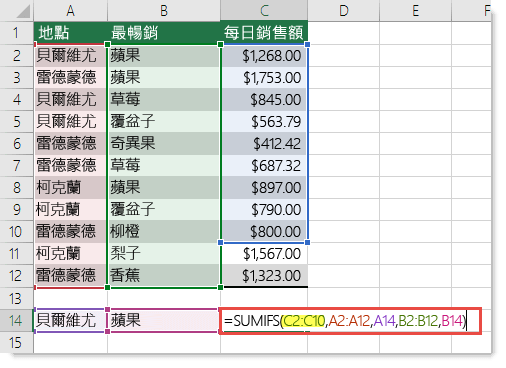Click 蘋果 cell in row 8
Image resolution: width=506 pixels, height=368 pixels.
[164, 187]
